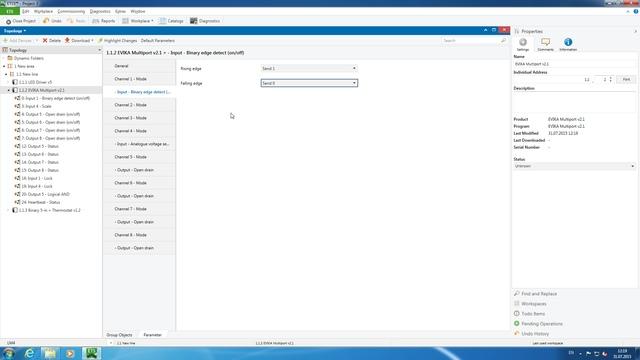Open the Window menu
This screenshot has height=360, width=640.
[138, 11]
